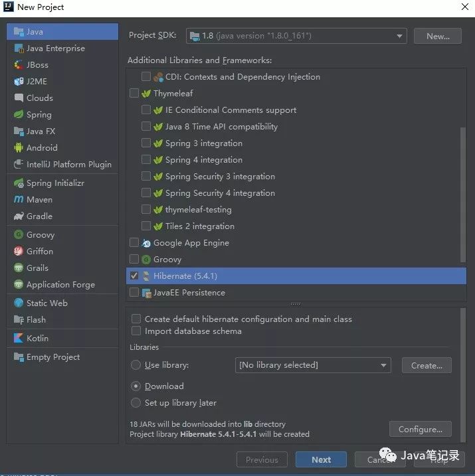Enable the JavaEE Persistence checkbox
The height and width of the screenshot is (476, 475).
[134, 292]
